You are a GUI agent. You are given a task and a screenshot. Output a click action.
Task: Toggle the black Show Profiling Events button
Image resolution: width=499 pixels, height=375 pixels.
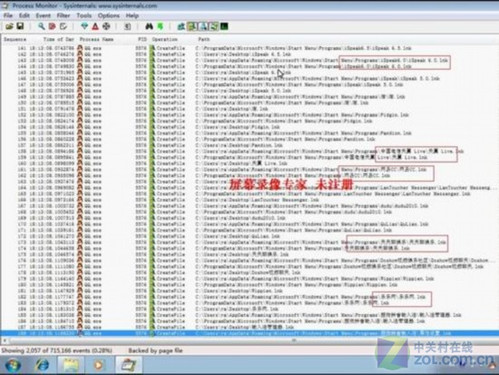pos(224,26)
